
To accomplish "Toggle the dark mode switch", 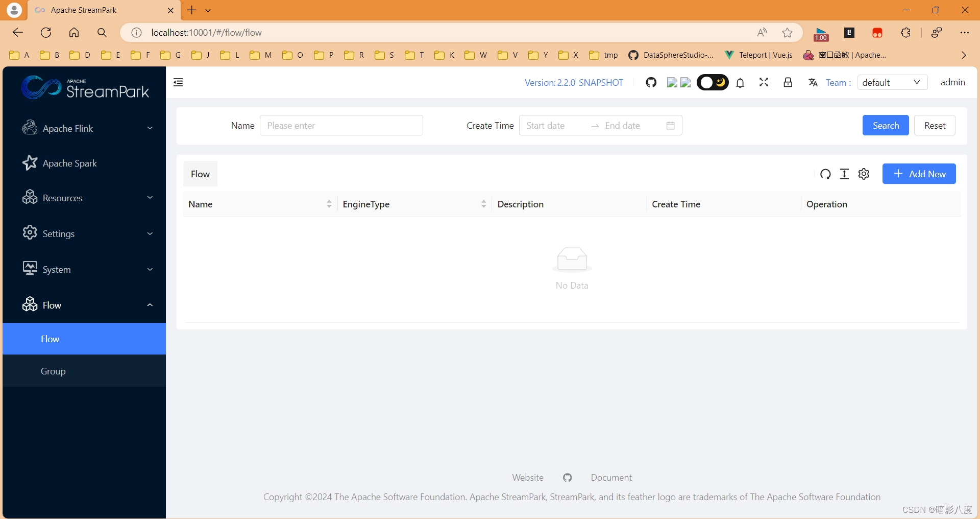I will [713, 82].
